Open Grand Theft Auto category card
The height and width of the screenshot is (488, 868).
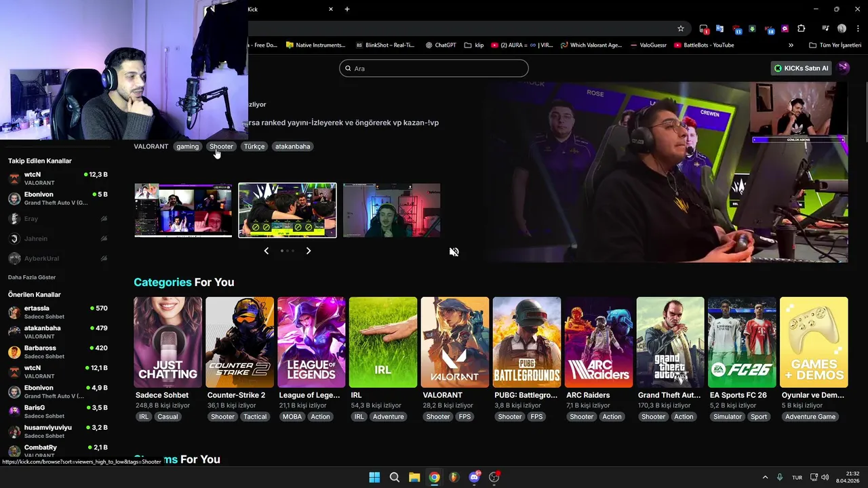point(670,342)
